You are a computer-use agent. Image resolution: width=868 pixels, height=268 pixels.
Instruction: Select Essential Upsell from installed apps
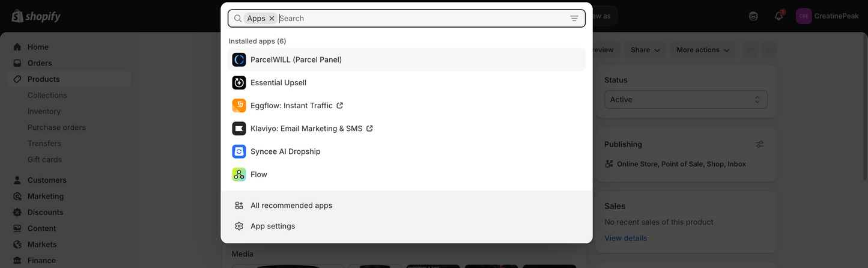407,82
